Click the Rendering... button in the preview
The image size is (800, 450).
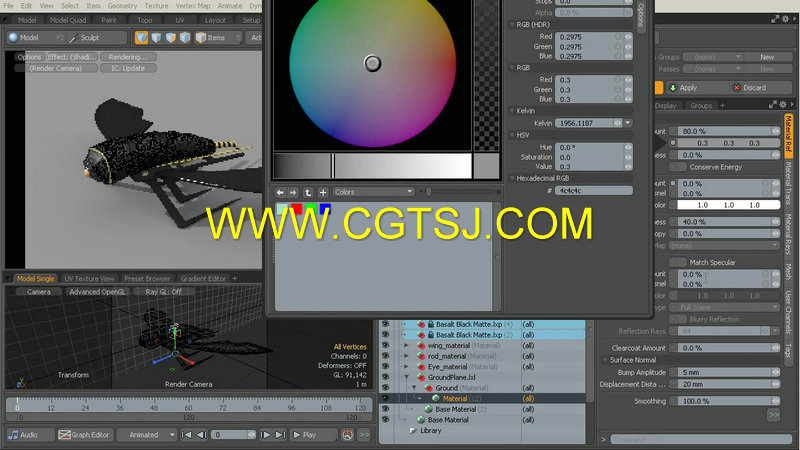[x=128, y=57]
